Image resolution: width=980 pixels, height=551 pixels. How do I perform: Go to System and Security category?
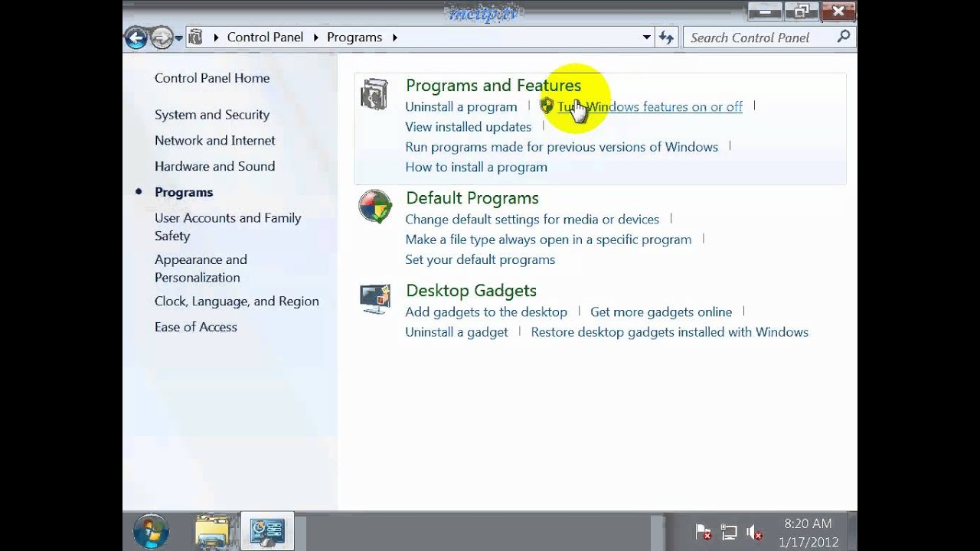pyautogui.click(x=212, y=115)
